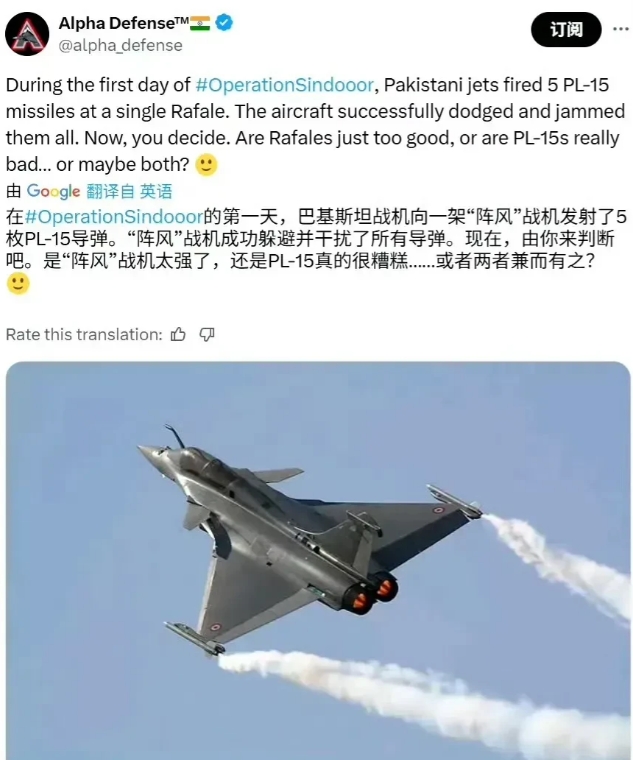Click the Chinese translated tweet text
This screenshot has width=633, height=760.
click(315, 238)
